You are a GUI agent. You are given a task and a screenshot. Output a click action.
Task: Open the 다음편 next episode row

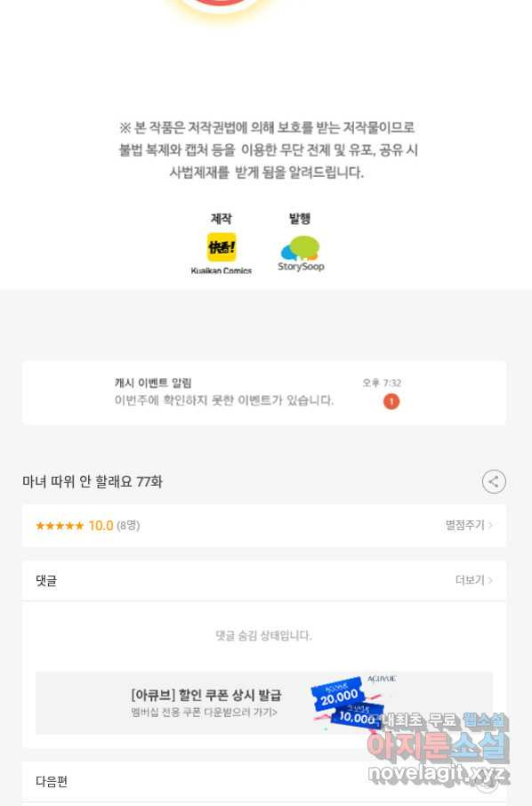(263, 781)
